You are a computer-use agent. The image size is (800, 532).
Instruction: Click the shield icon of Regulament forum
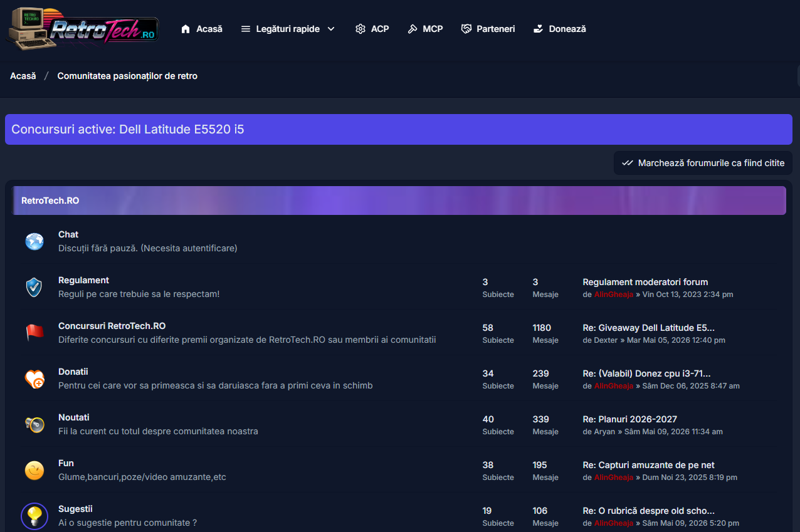(34, 287)
